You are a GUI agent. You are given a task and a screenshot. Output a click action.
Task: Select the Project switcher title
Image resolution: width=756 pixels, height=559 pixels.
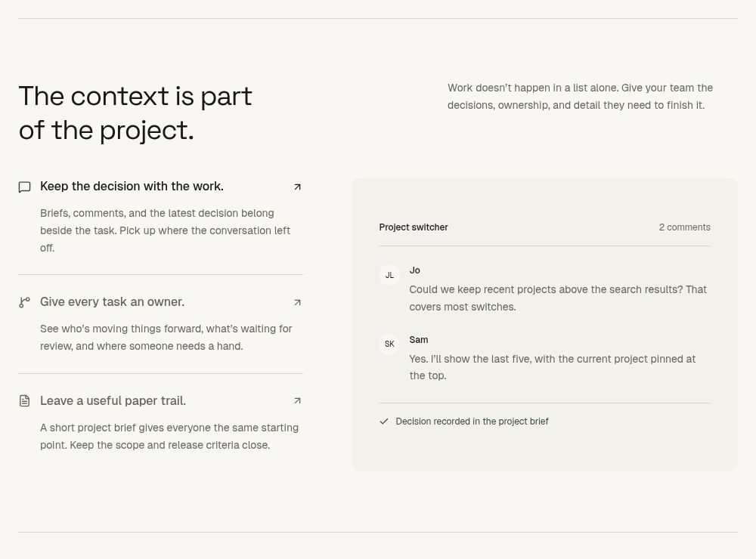tap(414, 227)
